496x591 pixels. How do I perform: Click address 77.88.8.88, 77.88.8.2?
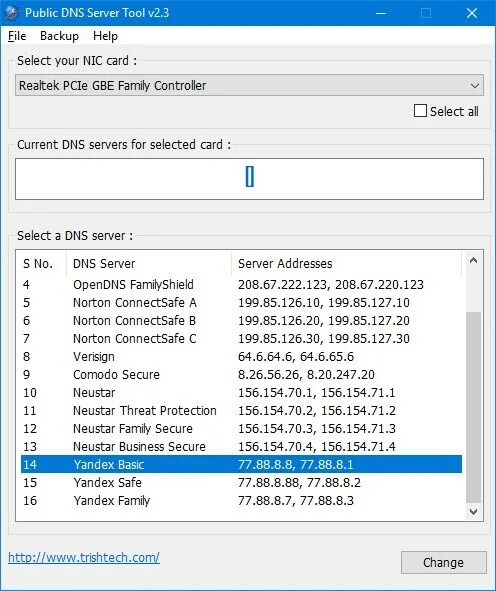pyautogui.click(x=299, y=482)
